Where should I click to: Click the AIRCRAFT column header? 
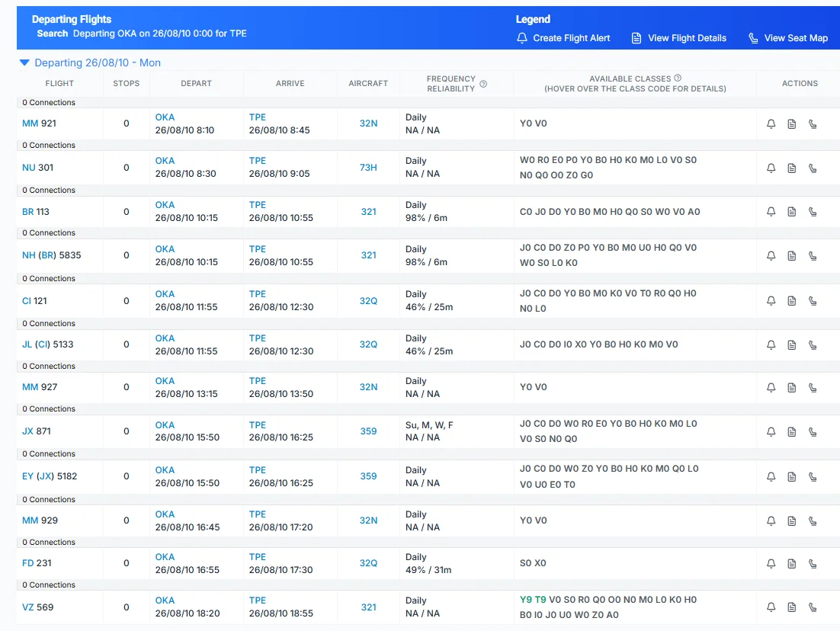(x=368, y=84)
